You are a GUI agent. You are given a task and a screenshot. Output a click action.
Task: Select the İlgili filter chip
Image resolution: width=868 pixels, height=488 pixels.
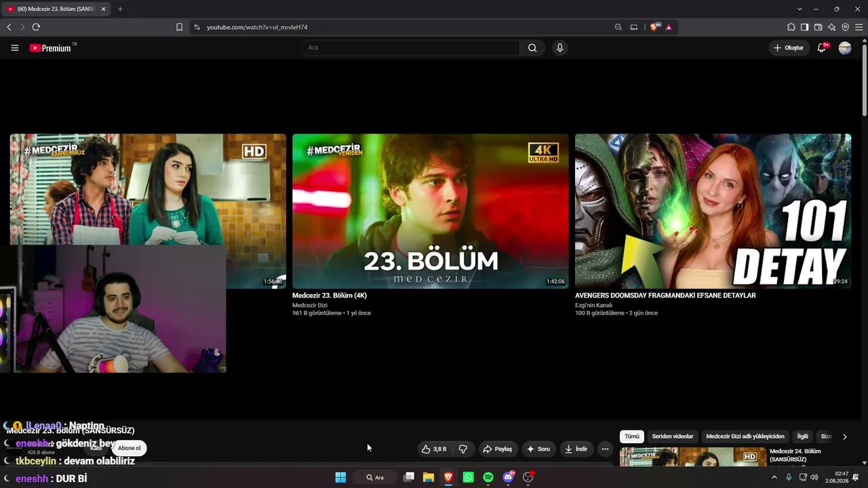(x=803, y=436)
